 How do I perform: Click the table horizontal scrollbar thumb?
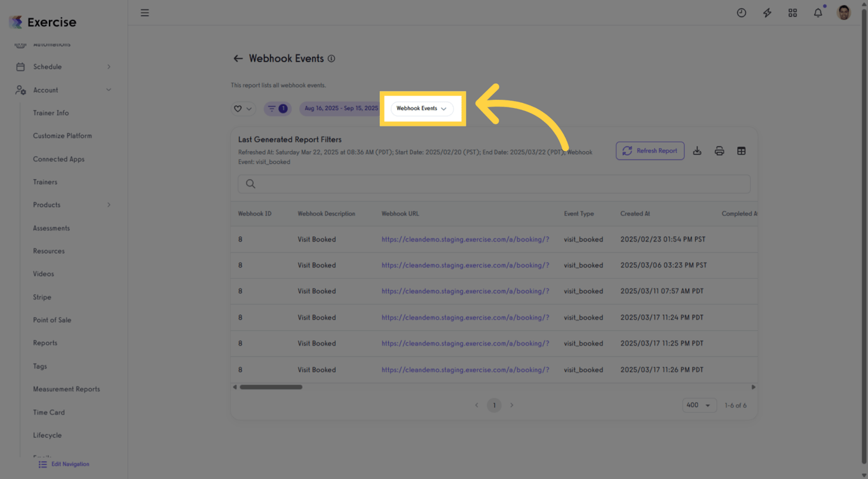(x=271, y=387)
